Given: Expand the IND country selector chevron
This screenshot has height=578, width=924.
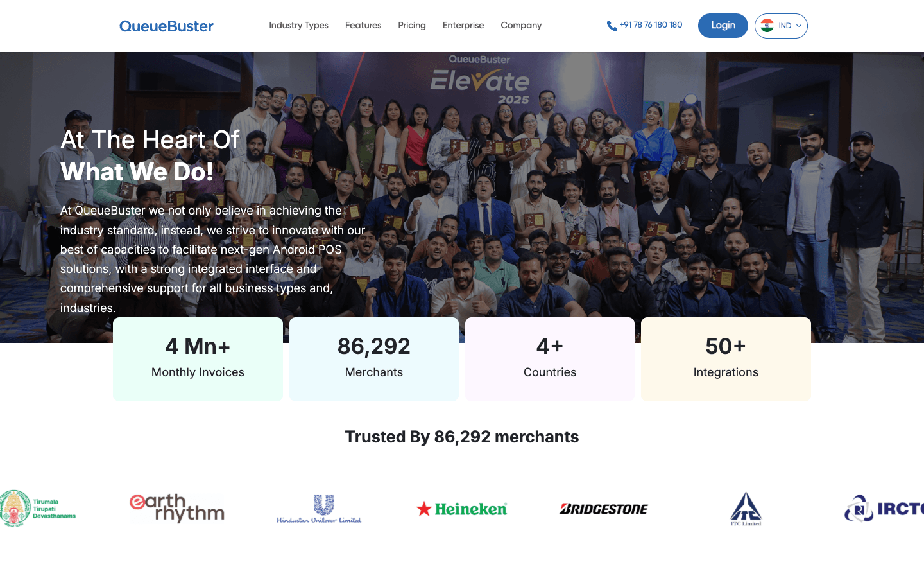Looking at the screenshot, I should [799, 26].
